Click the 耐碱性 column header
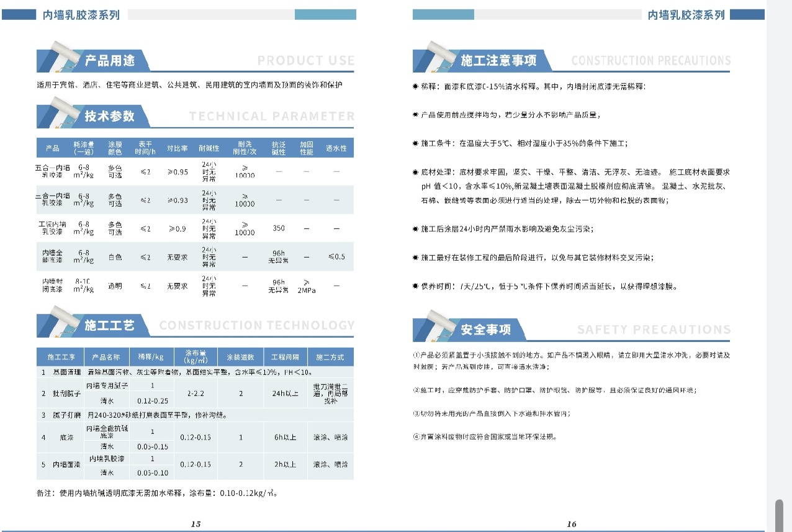 click(x=209, y=148)
